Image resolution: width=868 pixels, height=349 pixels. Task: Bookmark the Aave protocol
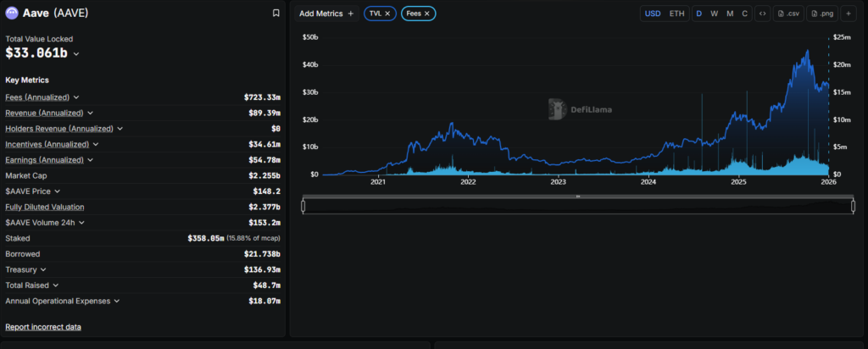275,14
